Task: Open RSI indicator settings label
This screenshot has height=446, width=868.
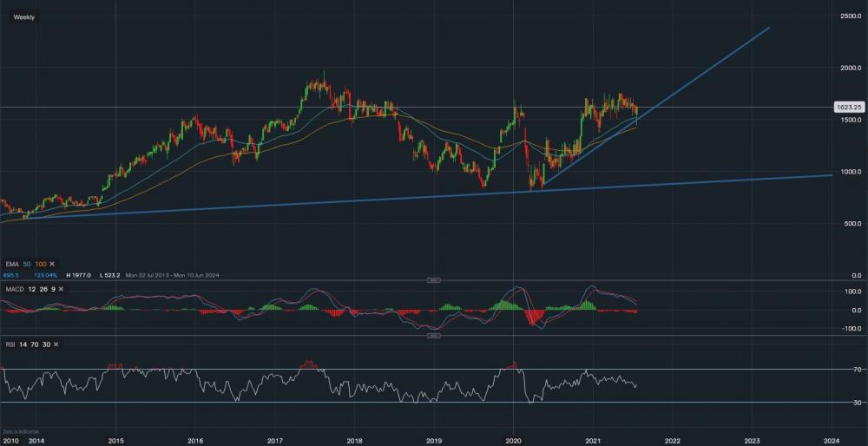Action: coord(10,344)
